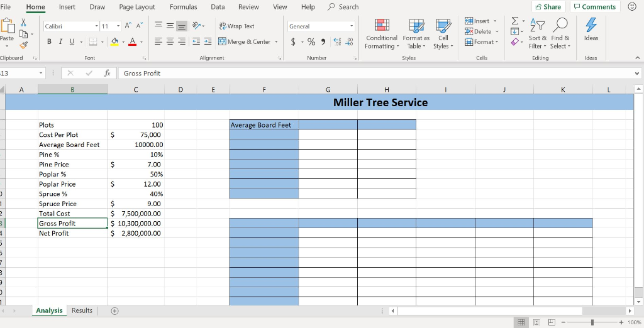Screen dimensions: 644x328
Task: Open the font size dropdown
Action: pyautogui.click(x=118, y=26)
